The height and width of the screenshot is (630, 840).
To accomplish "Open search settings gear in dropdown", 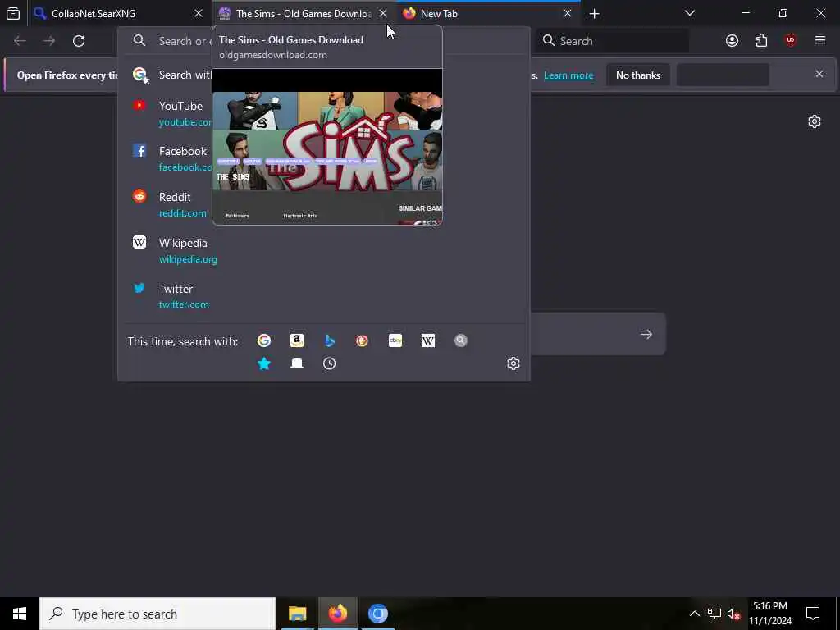I will coord(514,363).
